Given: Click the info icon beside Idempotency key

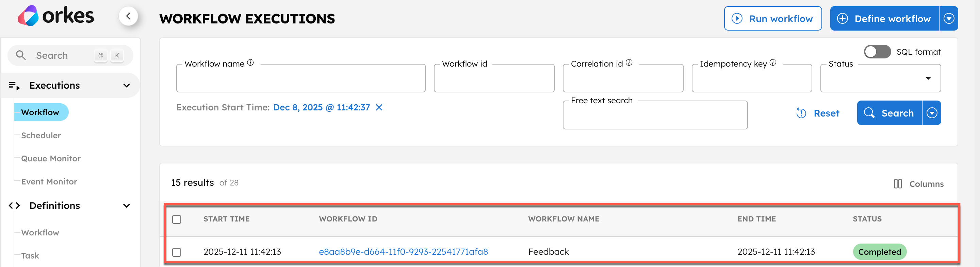Looking at the screenshot, I should click(773, 63).
